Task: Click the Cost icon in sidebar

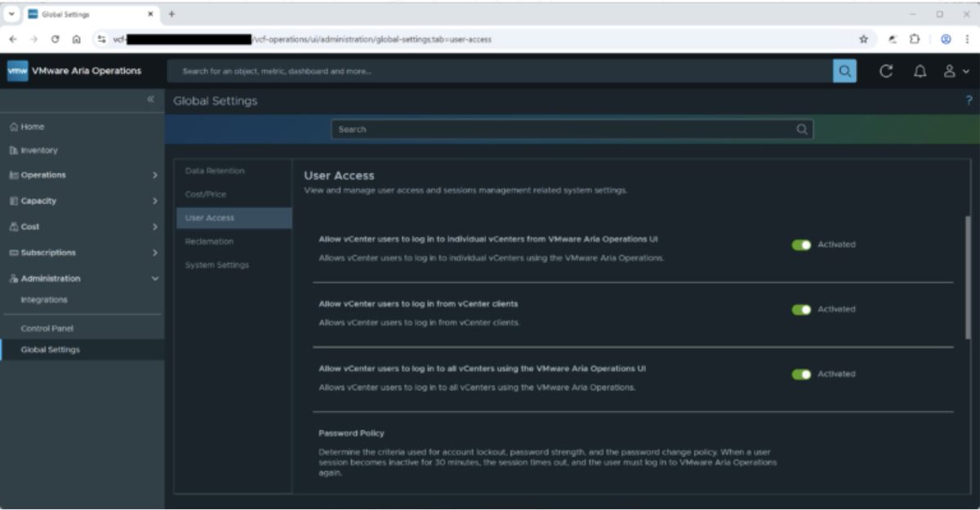Action: (13, 226)
